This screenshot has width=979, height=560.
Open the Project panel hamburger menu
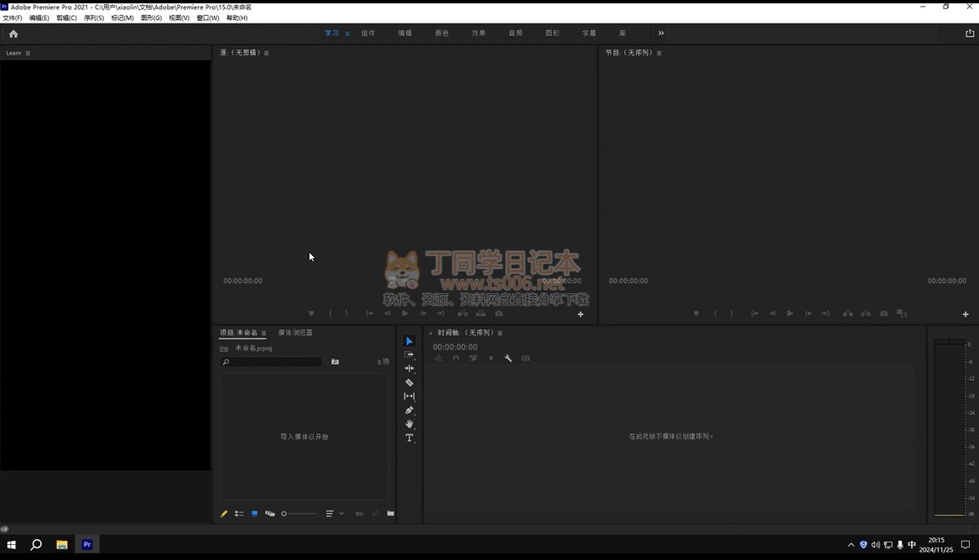coord(263,333)
